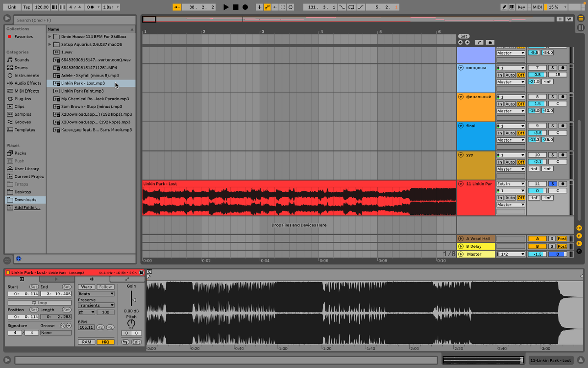Collapse the yyy track fold arrow
This screenshot has height=368, width=588.
pos(461,155)
